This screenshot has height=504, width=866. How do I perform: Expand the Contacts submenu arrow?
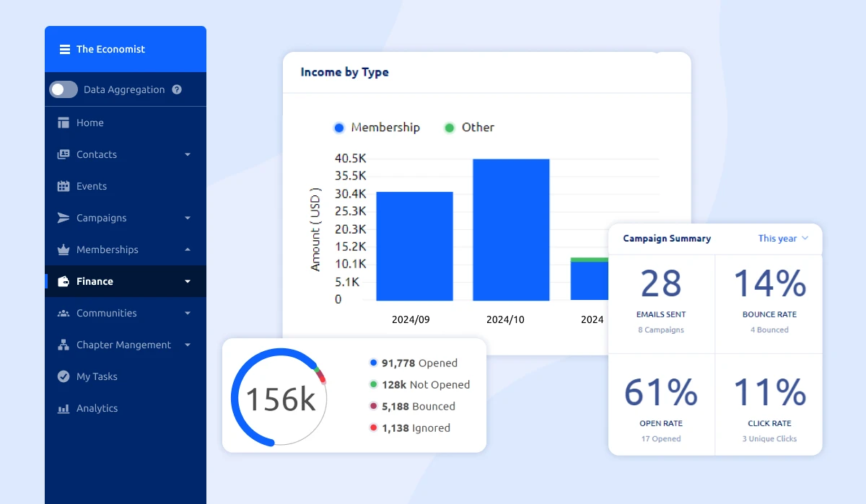point(188,154)
